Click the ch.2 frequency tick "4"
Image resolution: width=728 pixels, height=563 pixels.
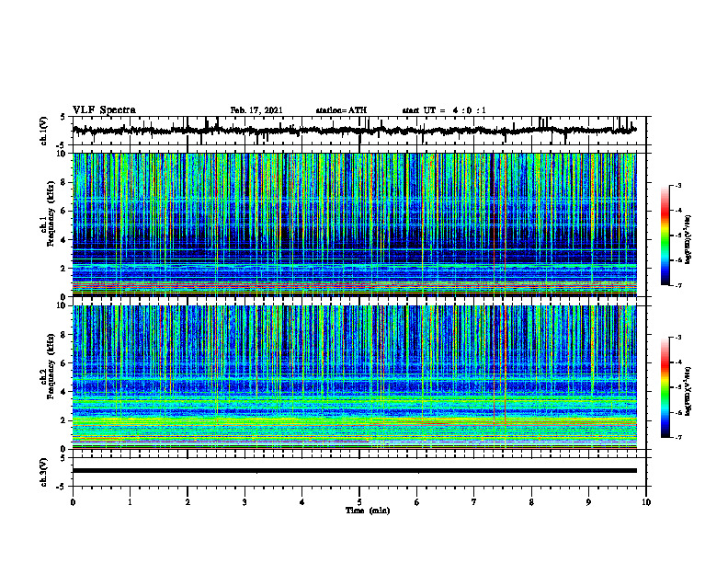[64, 392]
